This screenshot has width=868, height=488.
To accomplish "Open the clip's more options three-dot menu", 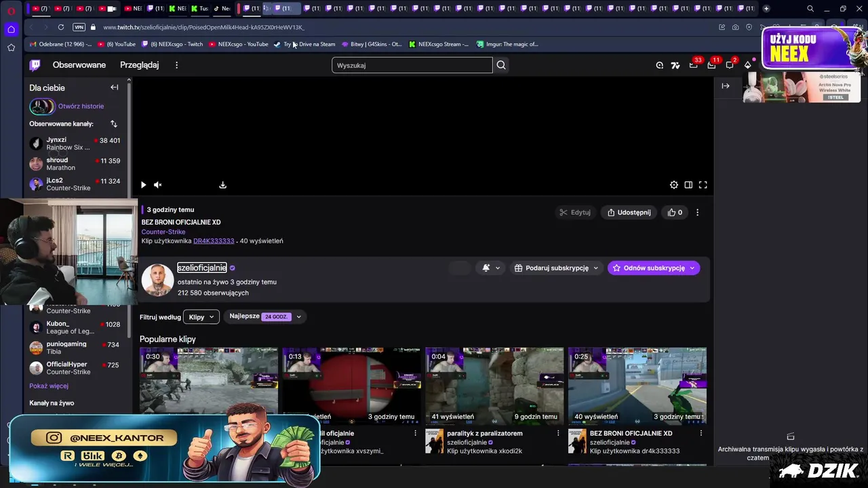I will pyautogui.click(x=697, y=212).
